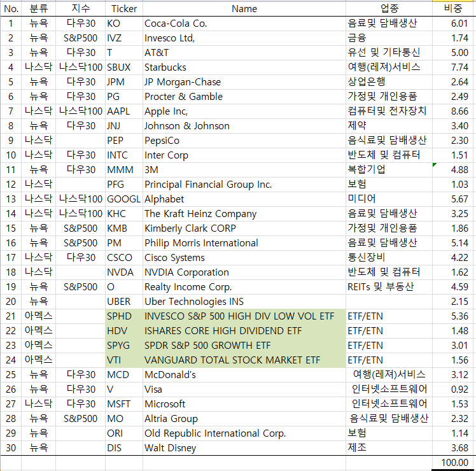
Task: Select the Ticker column header
Action: click(x=124, y=9)
